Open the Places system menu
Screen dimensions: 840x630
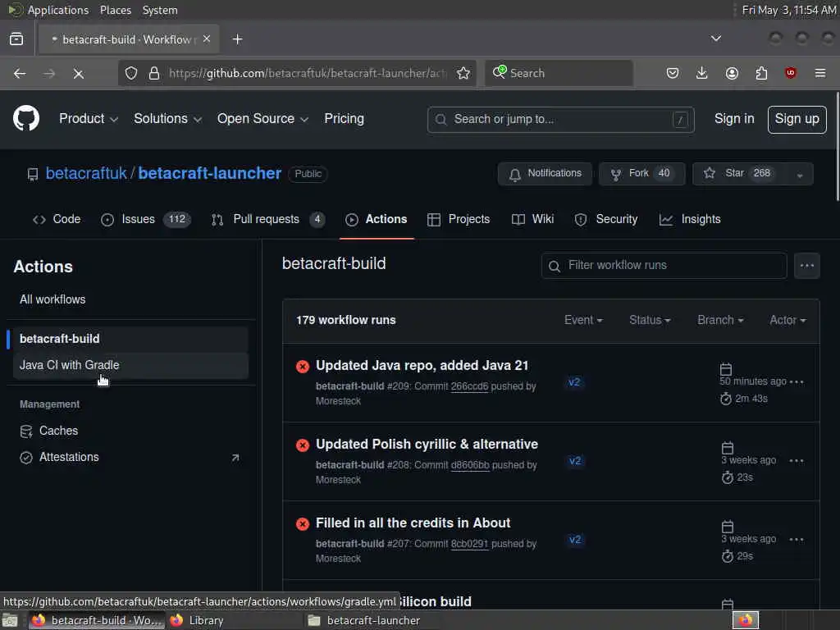coord(115,10)
